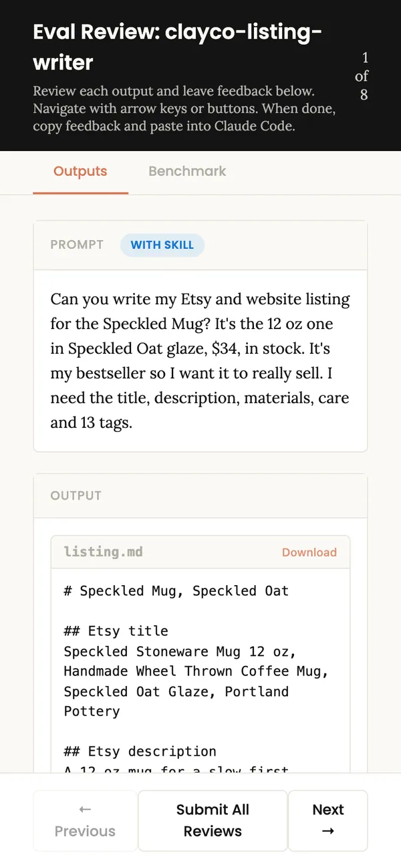Click the review instructions subtitle text
This screenshot has width=401, height=868.
(x=184, y=108)
